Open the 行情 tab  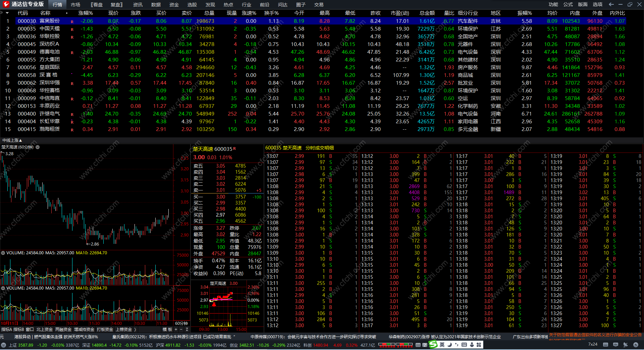[x=57, y=5]
